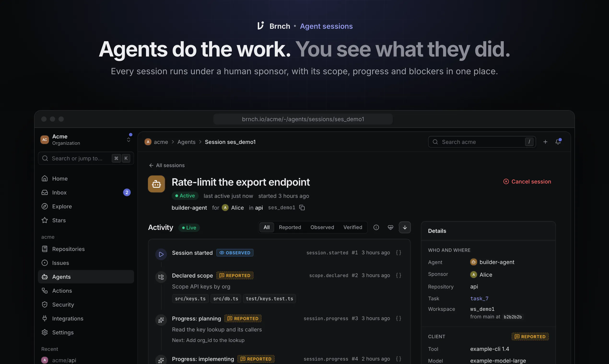
Task: Open builder-agent in the Details panel
Action: point(492,262)
